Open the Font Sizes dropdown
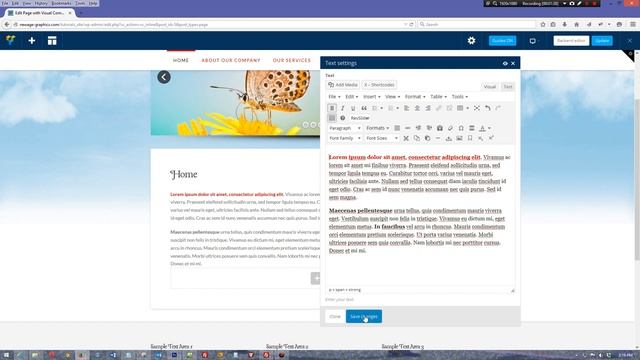The image size is (640, 360). pos(382,138)
